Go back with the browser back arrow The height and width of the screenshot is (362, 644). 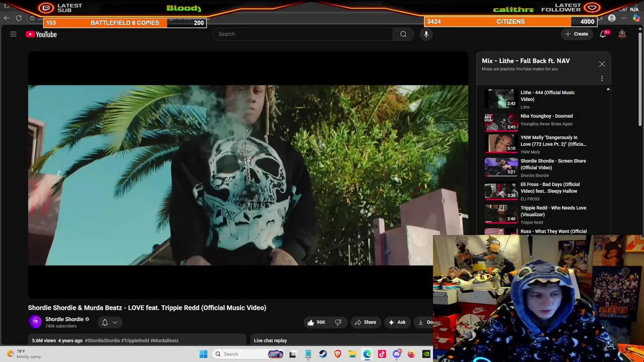[6, 18]
